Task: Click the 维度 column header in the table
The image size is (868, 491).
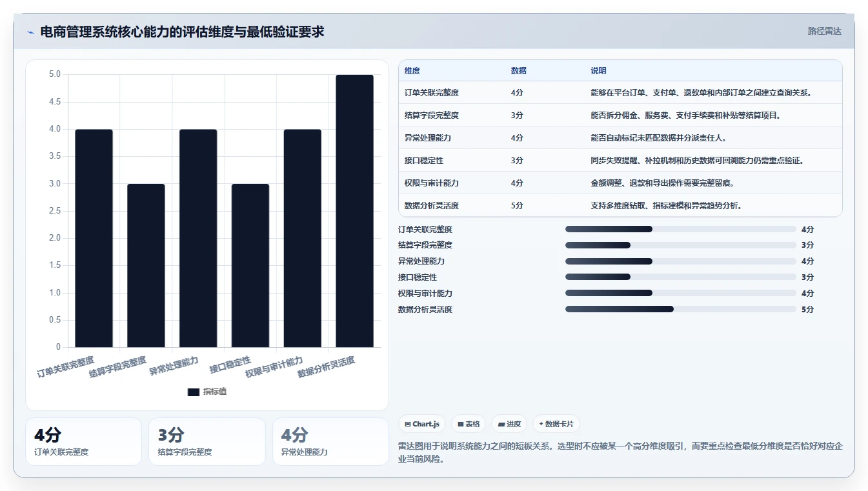Action: coord(412,71)
